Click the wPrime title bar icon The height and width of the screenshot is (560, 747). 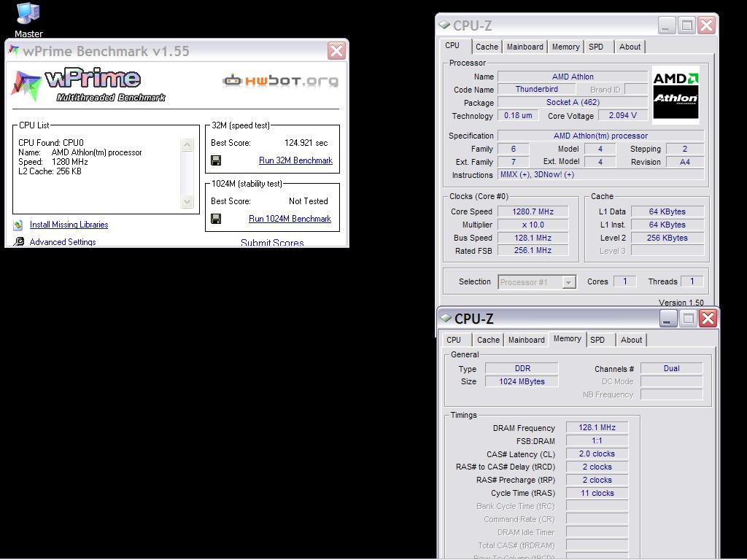[14, 50]
